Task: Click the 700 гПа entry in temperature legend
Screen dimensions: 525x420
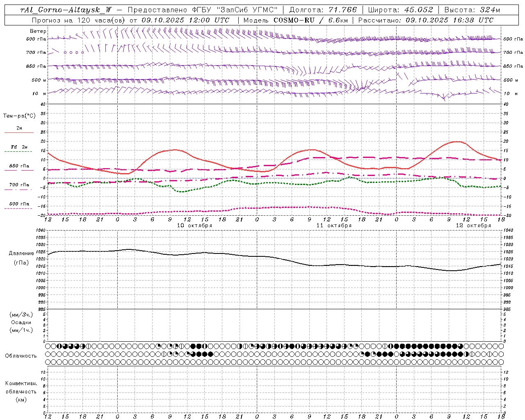Action: (19, 185)
